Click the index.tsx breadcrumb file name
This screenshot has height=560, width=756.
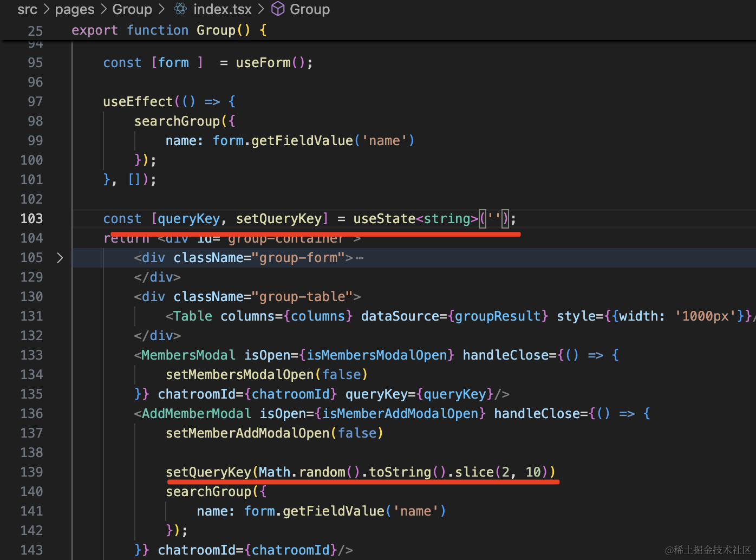point(222,9)
